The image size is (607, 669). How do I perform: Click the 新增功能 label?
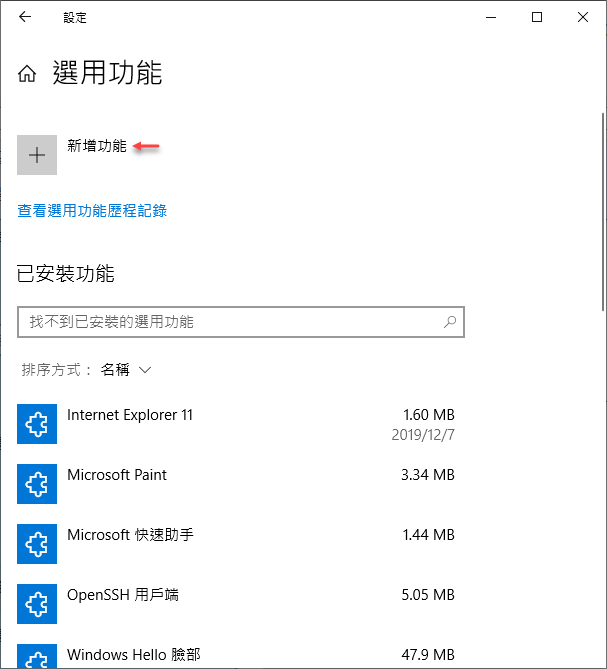click(97, 146)
